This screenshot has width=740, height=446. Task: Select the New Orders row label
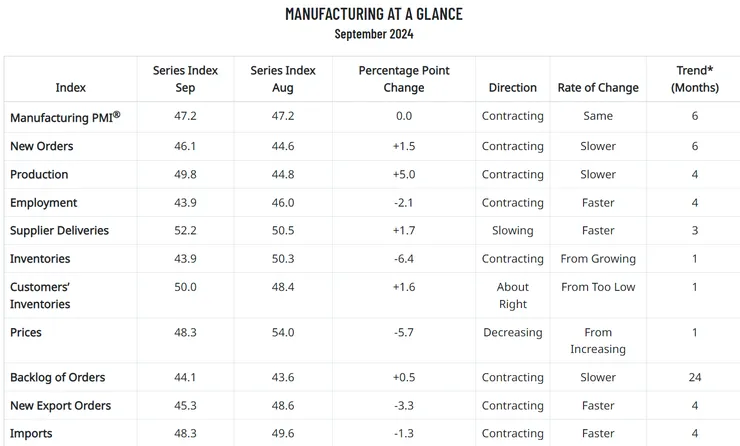pos(41,146)
